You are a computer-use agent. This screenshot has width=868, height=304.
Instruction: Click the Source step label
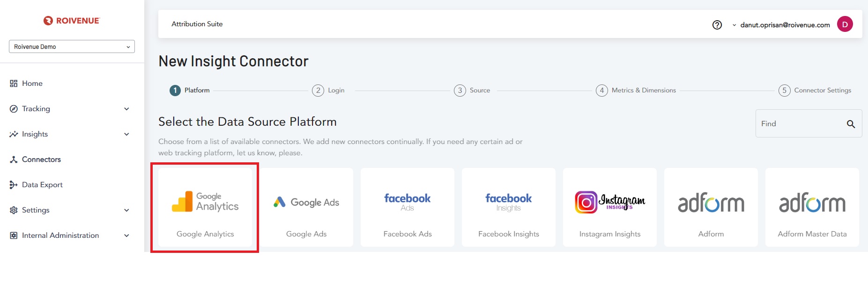[x=480, y=90]
